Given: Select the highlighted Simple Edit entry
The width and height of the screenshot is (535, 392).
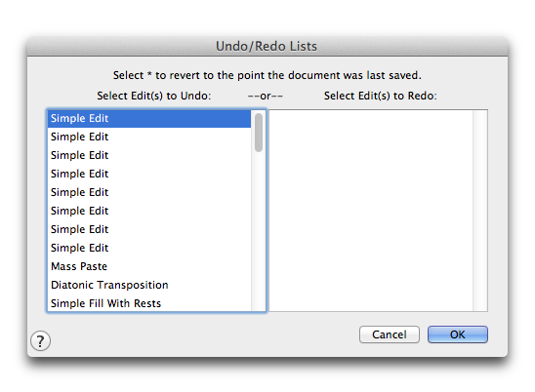Looking at the screenshot, I should click(x=149, y=118).
